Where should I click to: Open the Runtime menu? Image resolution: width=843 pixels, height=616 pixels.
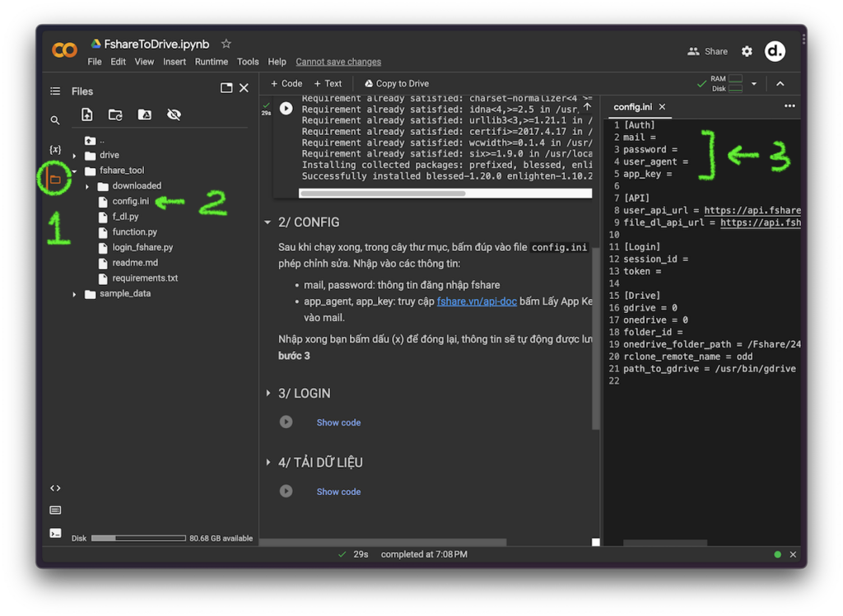(x=212, y=62)
